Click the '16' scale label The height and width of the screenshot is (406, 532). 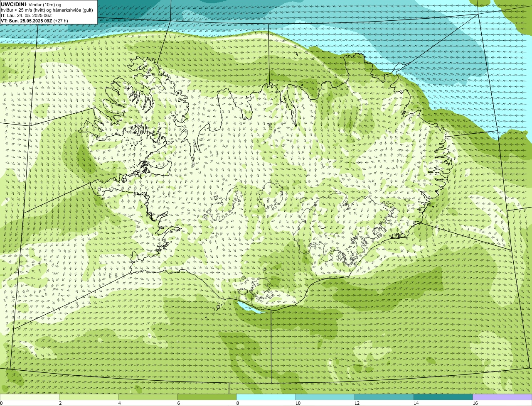point(475,403)
